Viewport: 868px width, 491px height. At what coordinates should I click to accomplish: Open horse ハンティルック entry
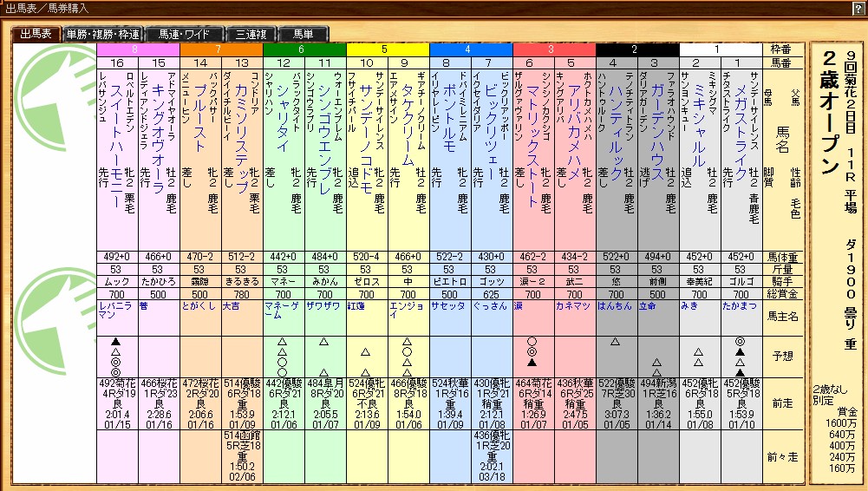pos(617,131)
